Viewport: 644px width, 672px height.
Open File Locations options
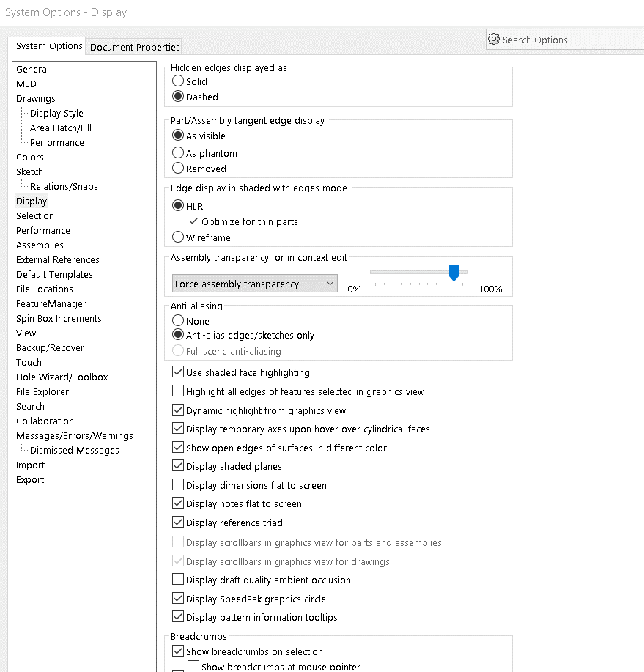[45, 289]
